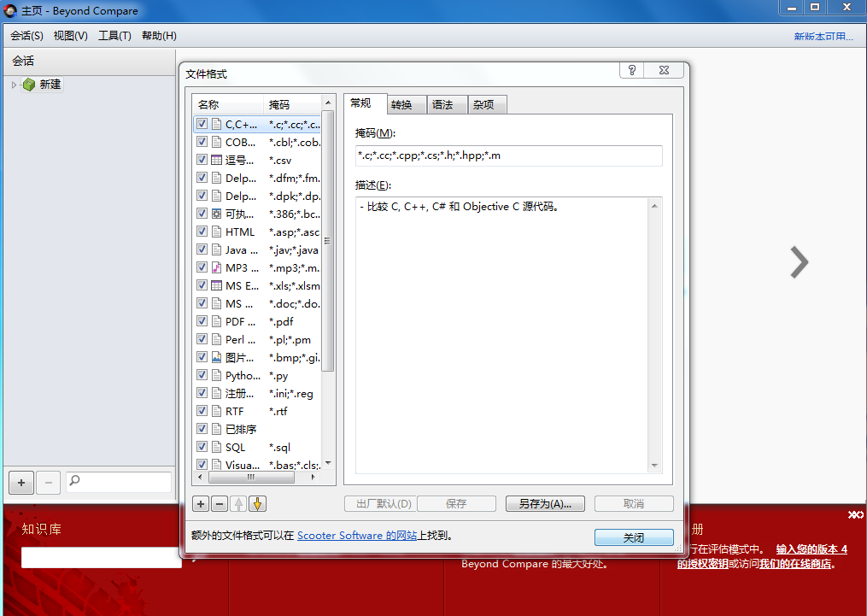Close the 文件格式 dialog with X
This screenshot has width=867, height=616.
tap(664, 70)
